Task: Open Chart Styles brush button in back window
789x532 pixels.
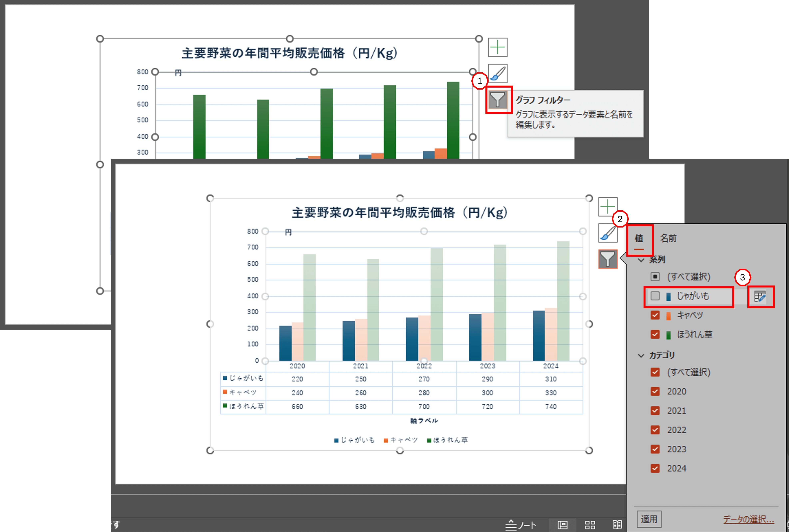Action: (498, 73)
